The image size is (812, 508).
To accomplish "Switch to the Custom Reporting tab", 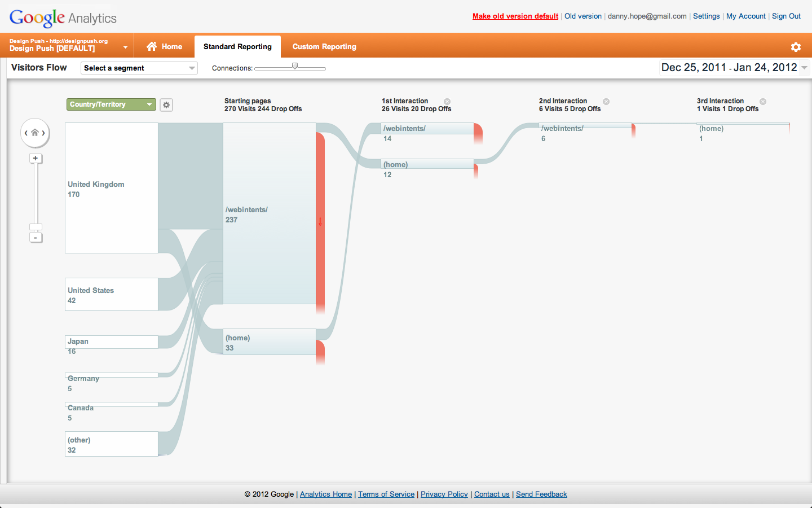I will click(324, 46).
